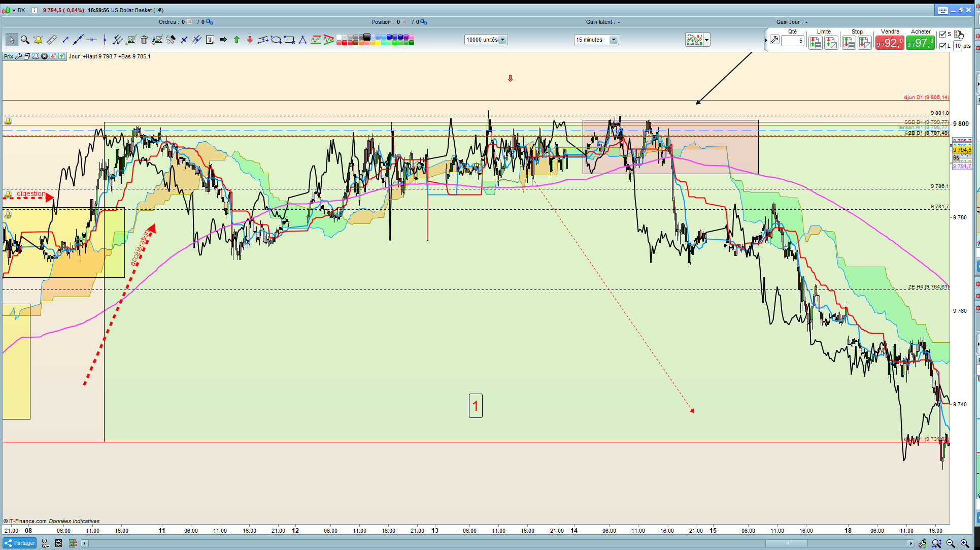Click the 'ZE H4 (9 764,61)' level label
980x550 pixels.
928,287
